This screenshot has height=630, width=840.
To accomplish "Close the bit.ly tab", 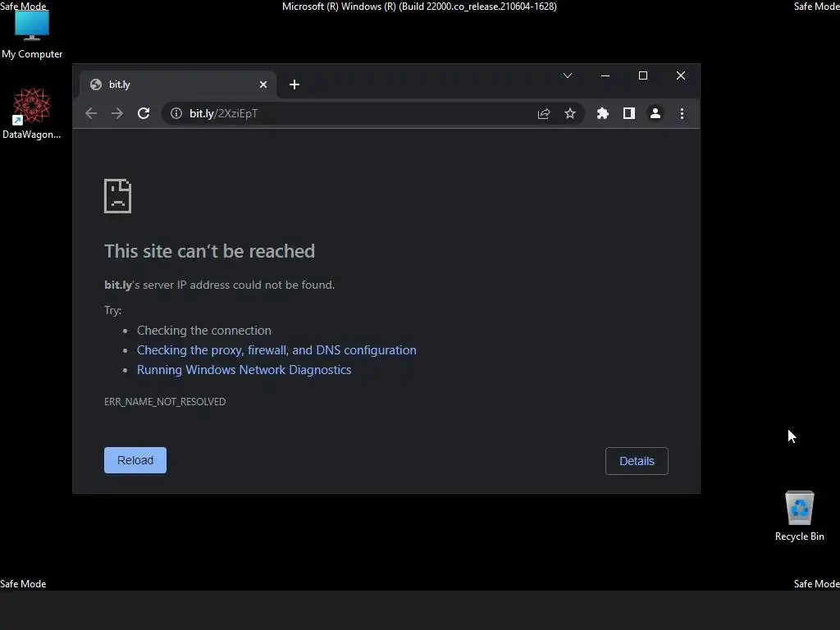I will 263,84.
